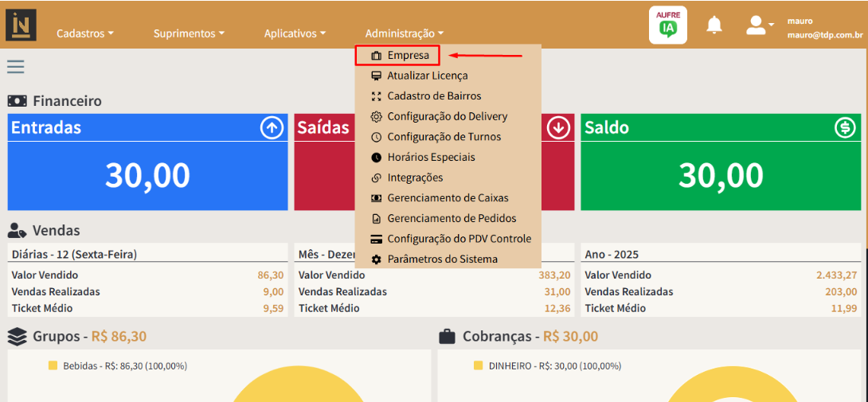Select Parâmetros do Sistema

(442, 260)
